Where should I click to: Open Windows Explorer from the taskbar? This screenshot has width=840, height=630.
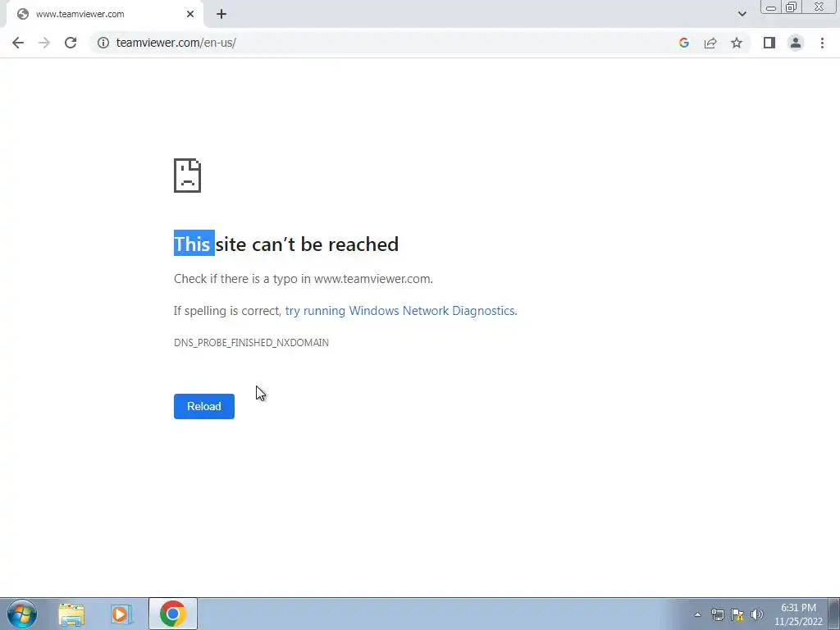(71, 614)
